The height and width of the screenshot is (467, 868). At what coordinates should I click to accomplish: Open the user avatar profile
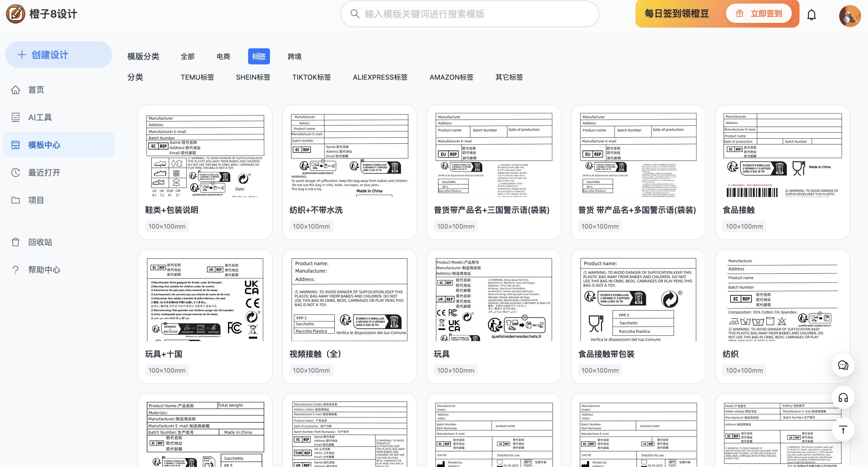(850, 16)
